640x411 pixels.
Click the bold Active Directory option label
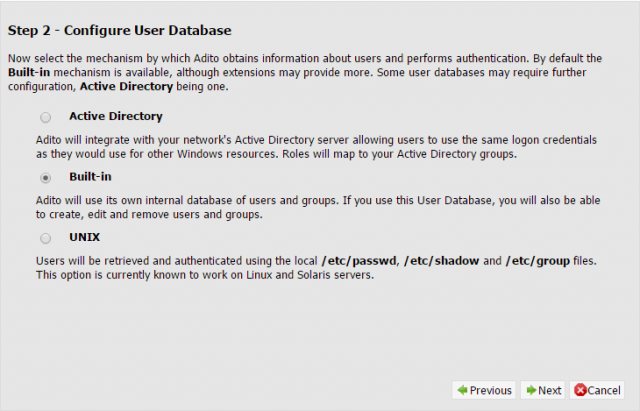tap(116, 116)
